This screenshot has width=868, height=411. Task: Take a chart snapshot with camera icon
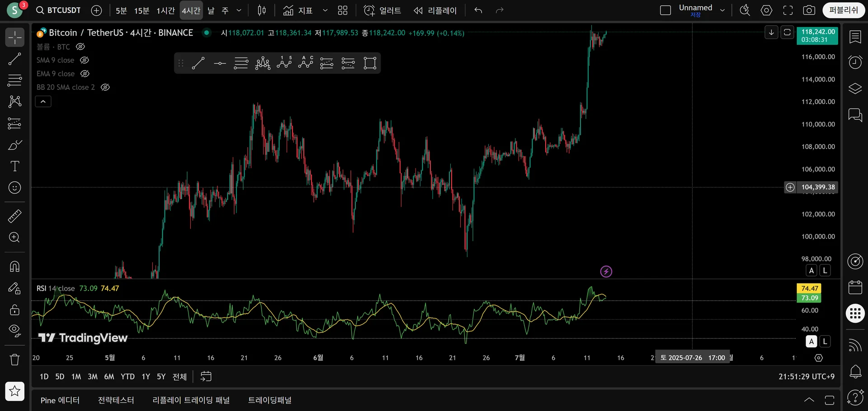pos(809,10)
